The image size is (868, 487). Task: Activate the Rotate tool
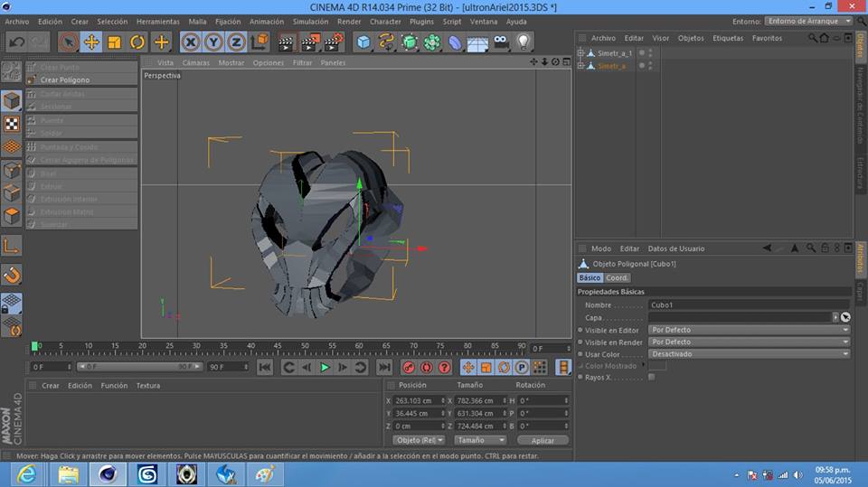(137, 42)
